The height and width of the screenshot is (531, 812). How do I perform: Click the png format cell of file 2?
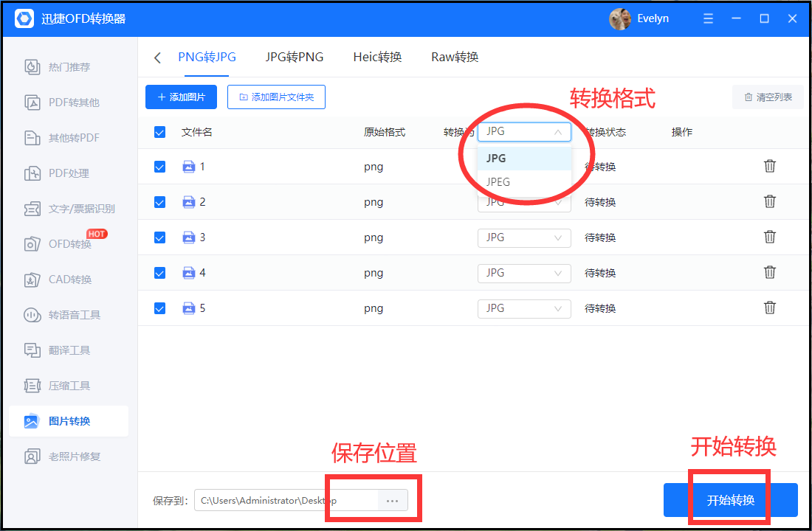[x=374, y=202]
